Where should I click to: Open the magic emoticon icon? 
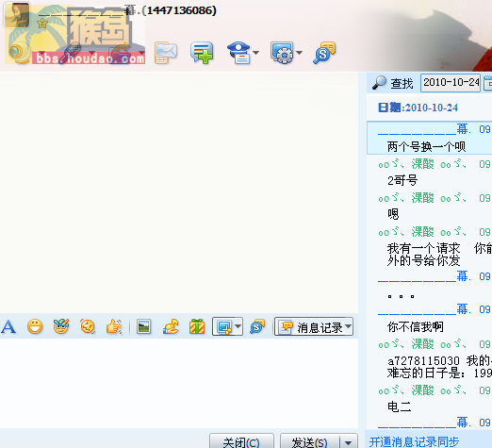(x=61, y=326)
